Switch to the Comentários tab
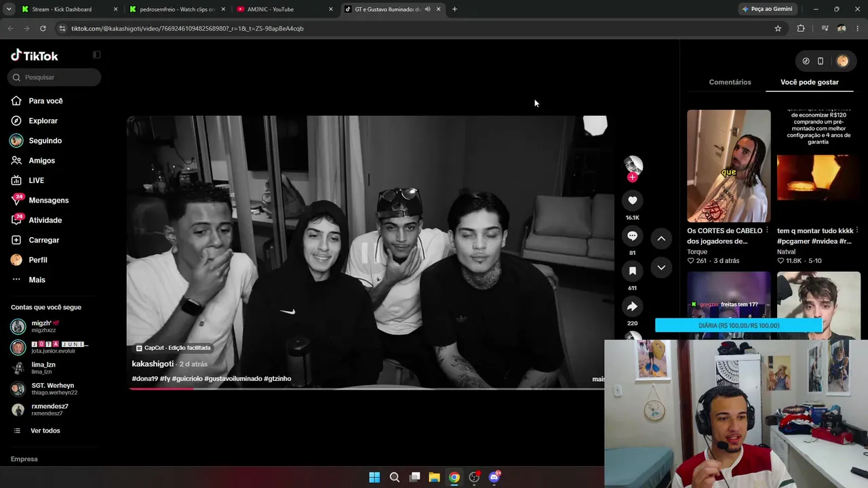 [730, 82]
